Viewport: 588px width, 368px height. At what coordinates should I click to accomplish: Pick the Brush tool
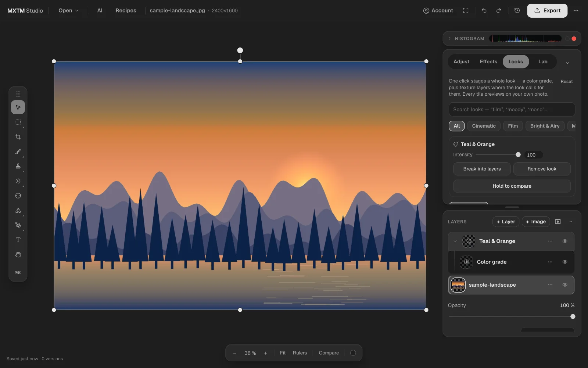tap(18, 152)
